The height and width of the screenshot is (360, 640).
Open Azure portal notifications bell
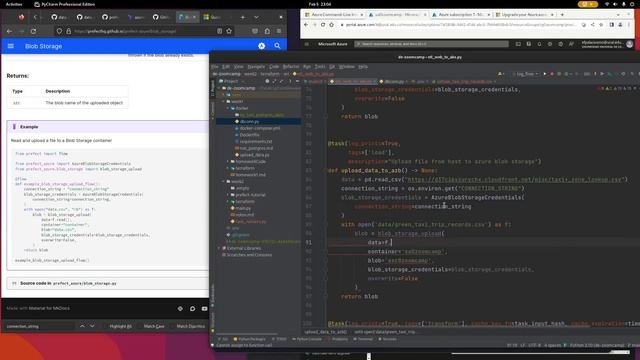point(539,44)
